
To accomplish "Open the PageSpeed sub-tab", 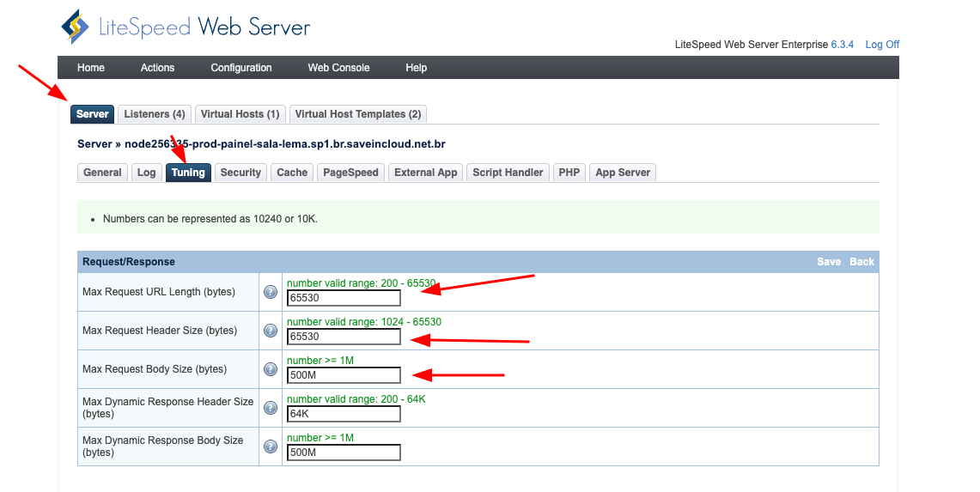I will 350,173.
